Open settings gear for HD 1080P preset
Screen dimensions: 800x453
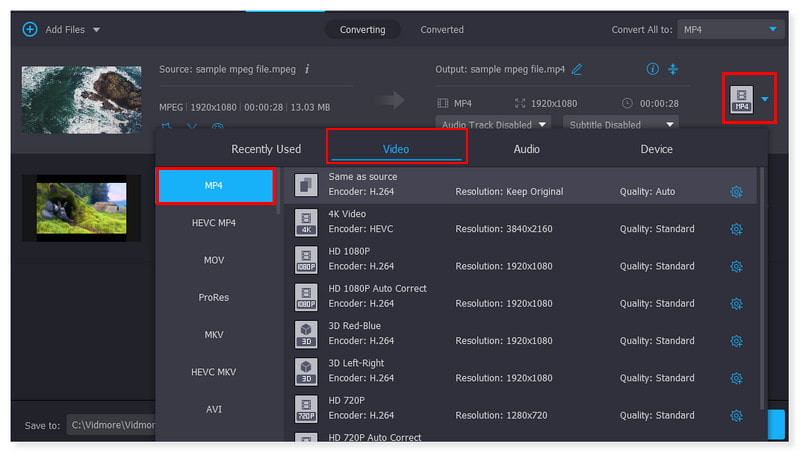(x=736, y=266)
